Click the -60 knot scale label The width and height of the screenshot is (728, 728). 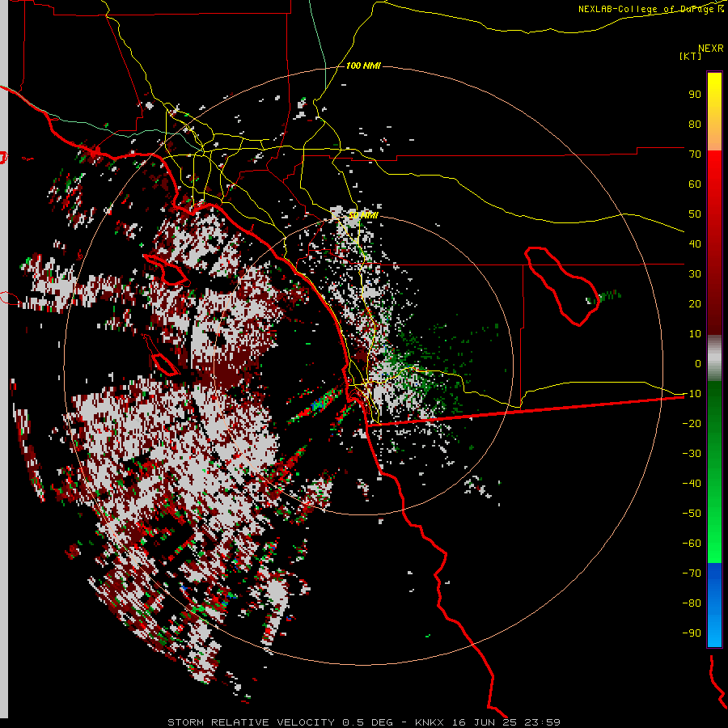pos(692,544)
